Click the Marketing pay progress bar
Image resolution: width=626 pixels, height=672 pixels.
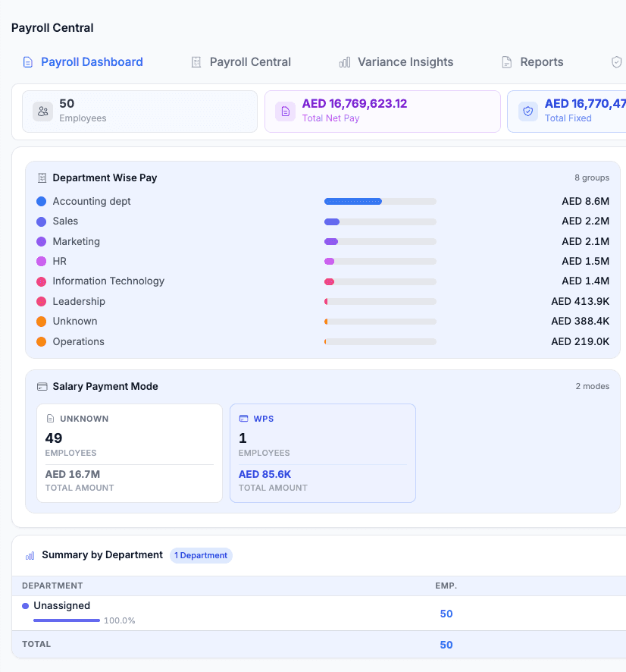(380, 242)
